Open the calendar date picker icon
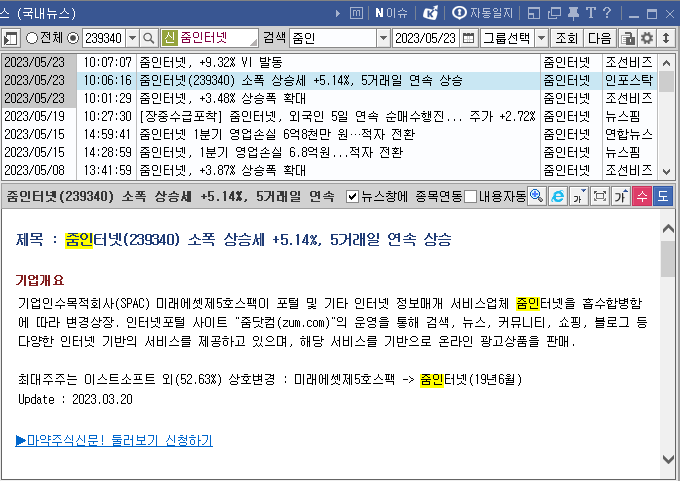Screen dimensions: 680x481 [x=468, y=39]
